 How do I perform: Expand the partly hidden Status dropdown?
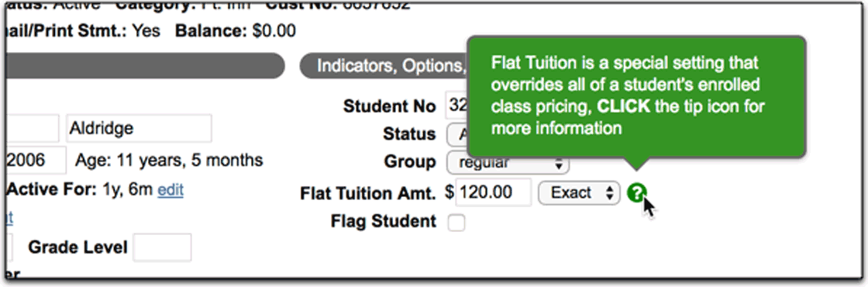click(x=458, y=133)
